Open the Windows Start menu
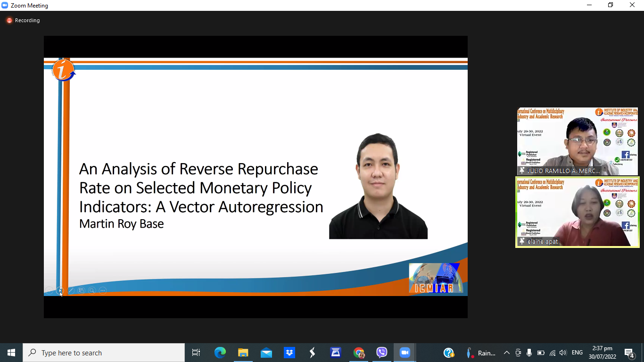644x362 pixels. [11, 353]
